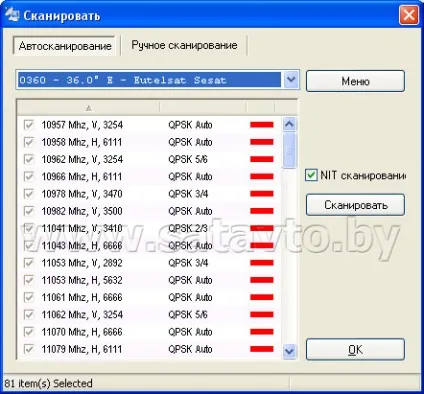The height and width of the screenshot is (394, 424).
Task: Toggle the NIT сканирование checkbox
Action: 311,175
